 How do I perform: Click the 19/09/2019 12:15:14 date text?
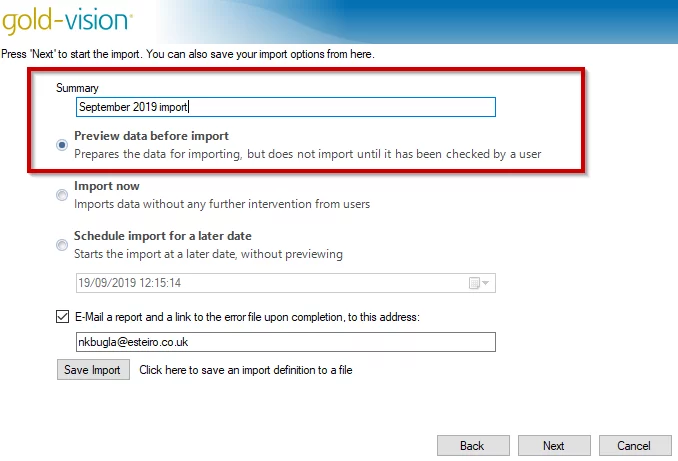(130, 283)
